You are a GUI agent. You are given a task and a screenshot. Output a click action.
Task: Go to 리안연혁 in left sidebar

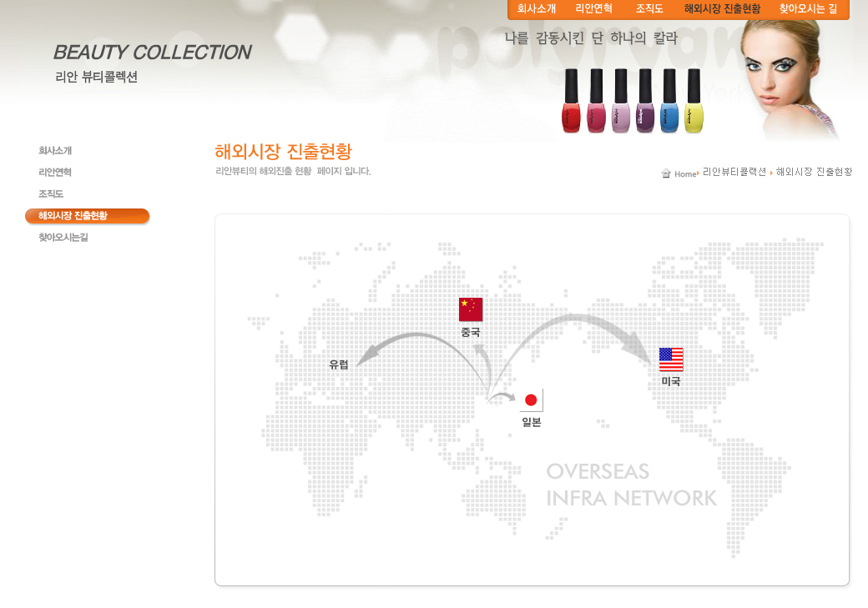pyautogui.click(x=55, y=173)
